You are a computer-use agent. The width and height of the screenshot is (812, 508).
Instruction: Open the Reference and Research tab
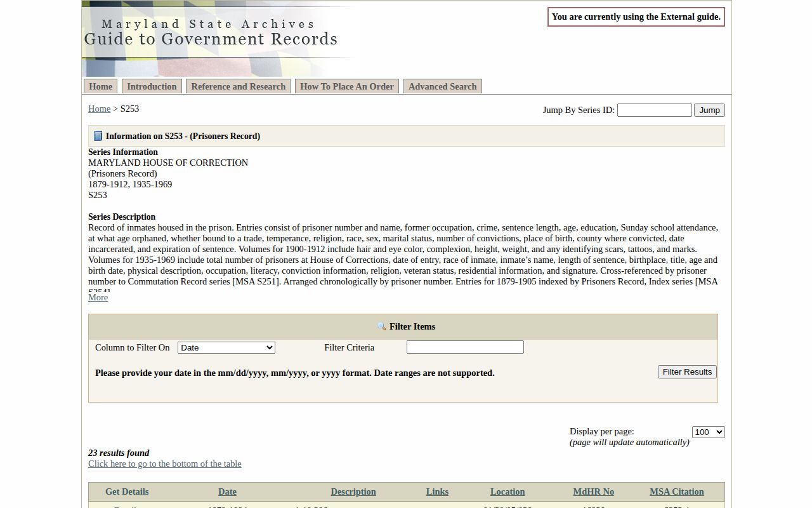tap(239, 86)
